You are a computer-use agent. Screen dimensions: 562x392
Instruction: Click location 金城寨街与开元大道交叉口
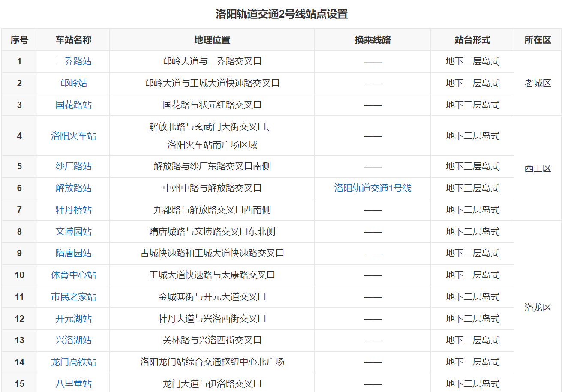pyautogui.click(x=212, y=297)
